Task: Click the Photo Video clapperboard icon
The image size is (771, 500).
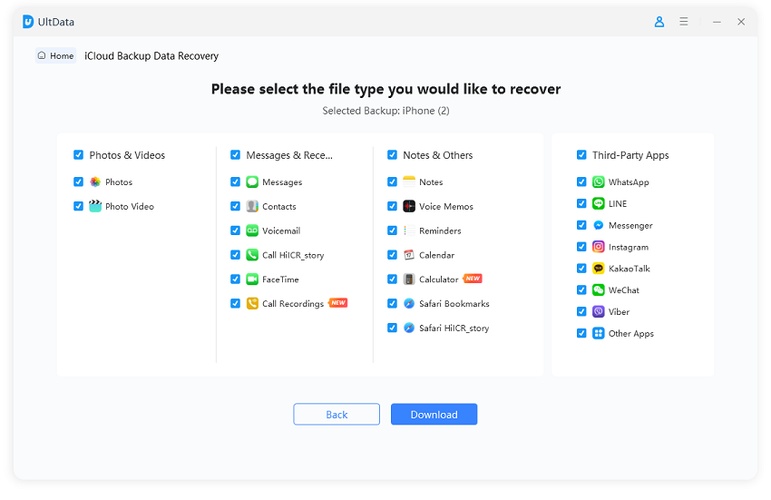Action: (95, 206)
